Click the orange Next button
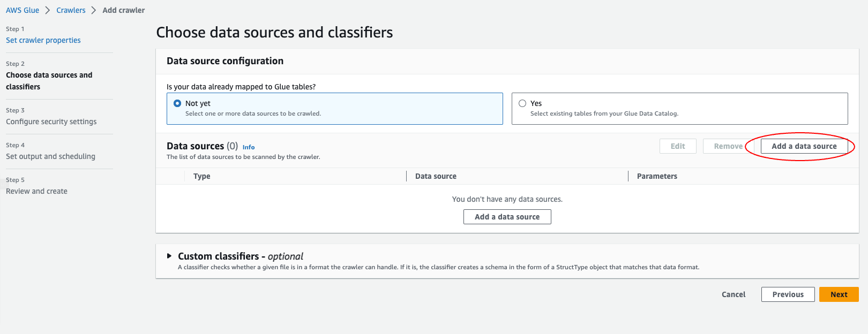 pyautogui.click(x=839, y=294)
